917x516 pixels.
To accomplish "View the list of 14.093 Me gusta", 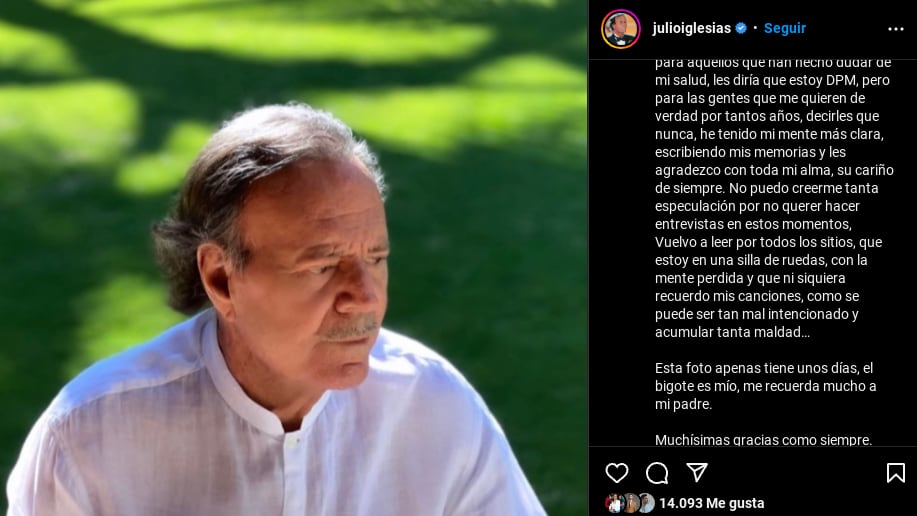I will [712, 503].
